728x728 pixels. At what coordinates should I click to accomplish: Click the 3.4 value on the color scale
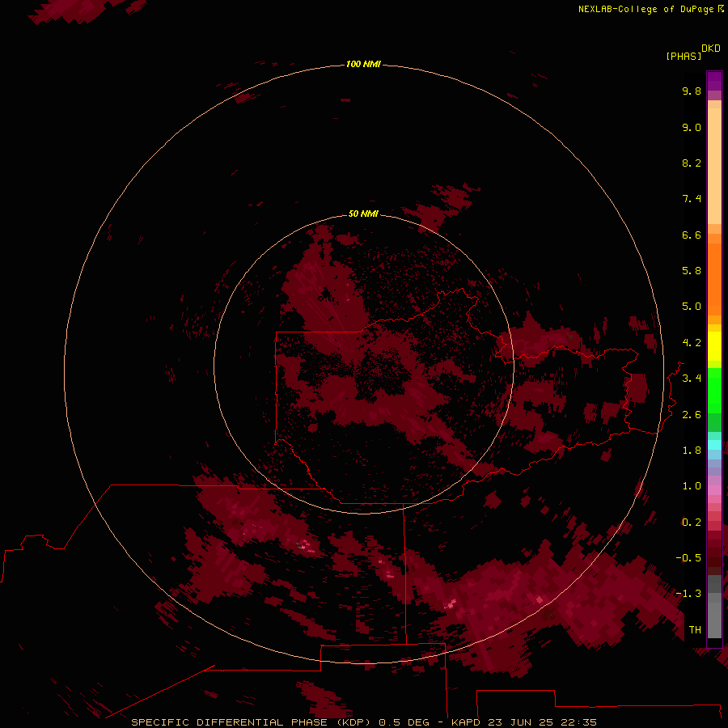692,379
